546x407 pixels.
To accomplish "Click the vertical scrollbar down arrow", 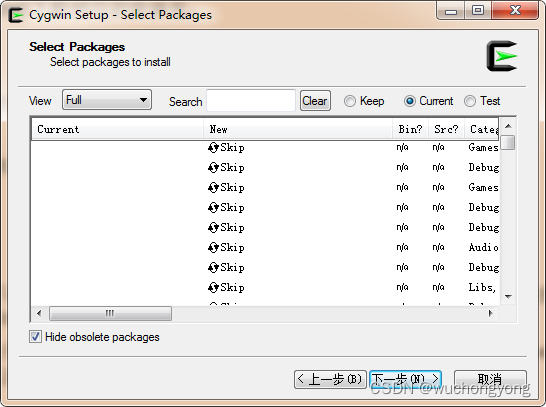I will [x=508, y=297].
